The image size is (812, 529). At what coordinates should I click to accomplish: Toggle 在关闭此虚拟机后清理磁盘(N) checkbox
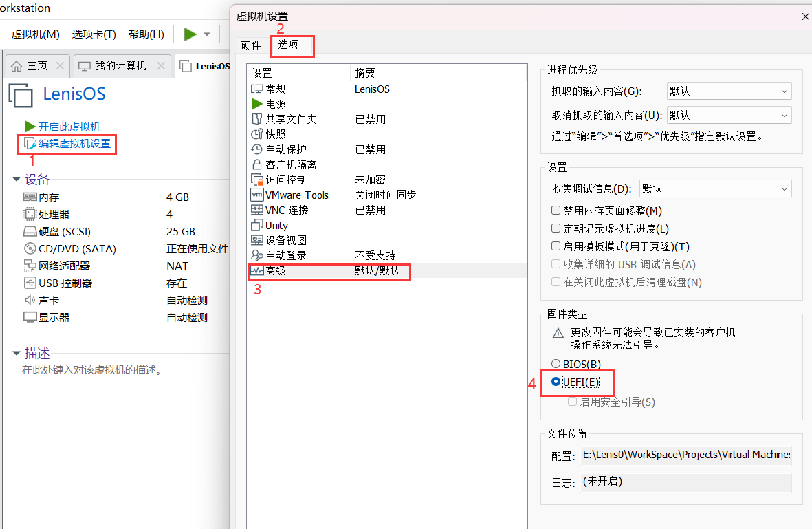(x=556, y=282)
